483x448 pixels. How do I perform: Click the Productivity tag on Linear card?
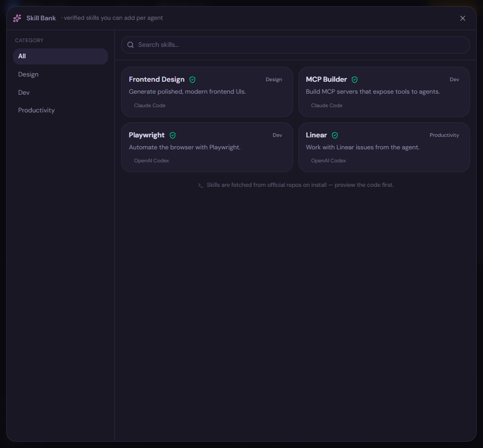click(444, 135)
